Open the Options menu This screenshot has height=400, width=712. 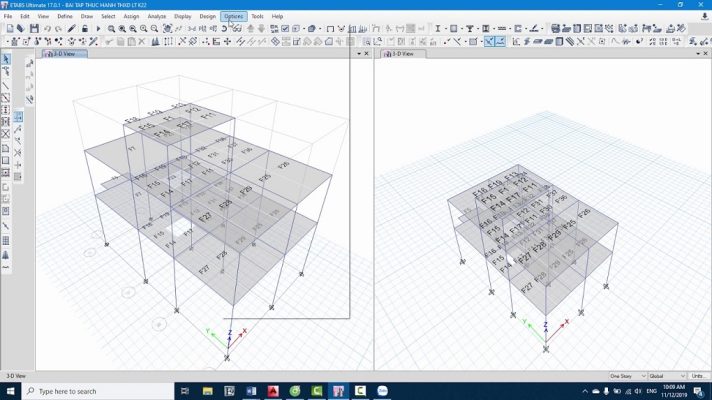click(233, 17)
